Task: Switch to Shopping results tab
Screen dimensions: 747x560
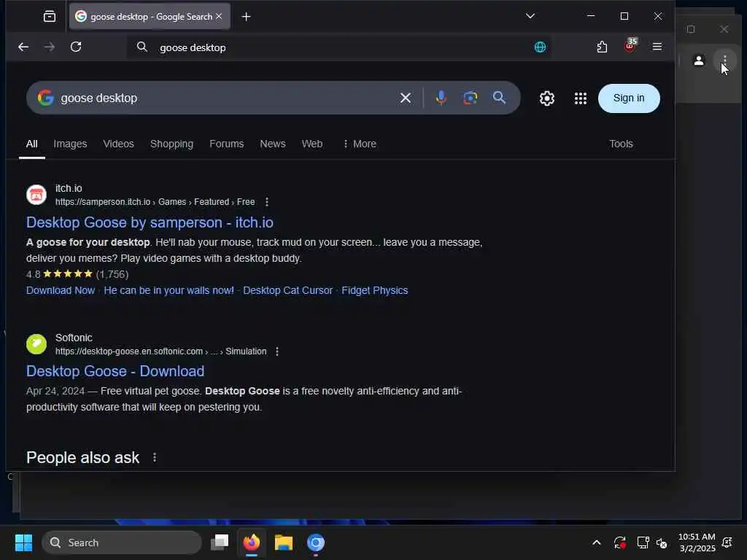Action: tap(171, 144)
